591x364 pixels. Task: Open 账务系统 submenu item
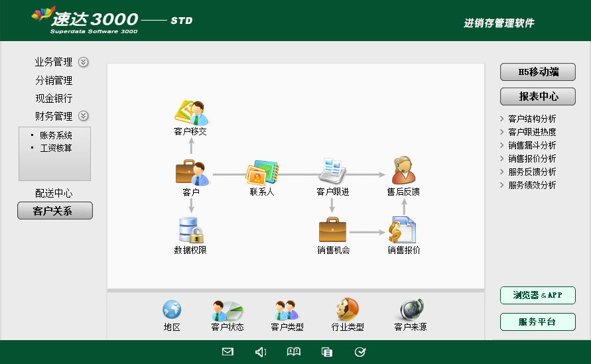click(x=56, y=135)
